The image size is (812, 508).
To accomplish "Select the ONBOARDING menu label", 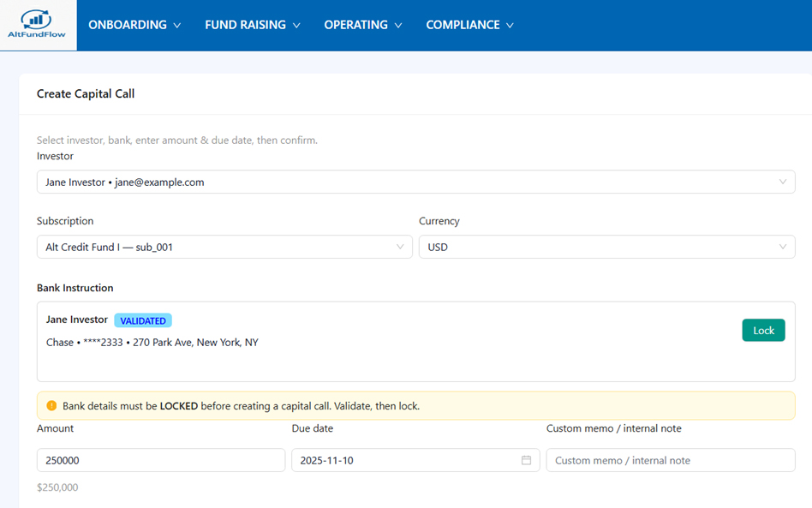I will click(128, 25).
